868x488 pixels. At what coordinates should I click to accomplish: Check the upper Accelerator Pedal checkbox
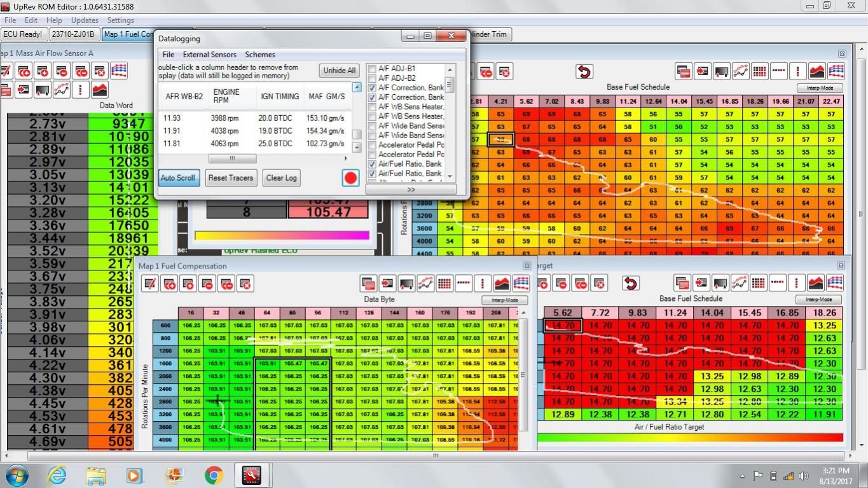pos(372,145)
